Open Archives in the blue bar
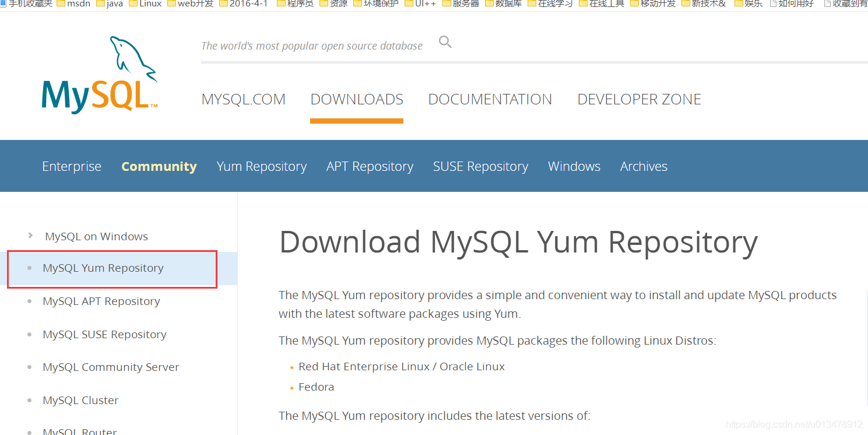Image resolution: width=868 pixels, height=435 pixels. [644, 166]
